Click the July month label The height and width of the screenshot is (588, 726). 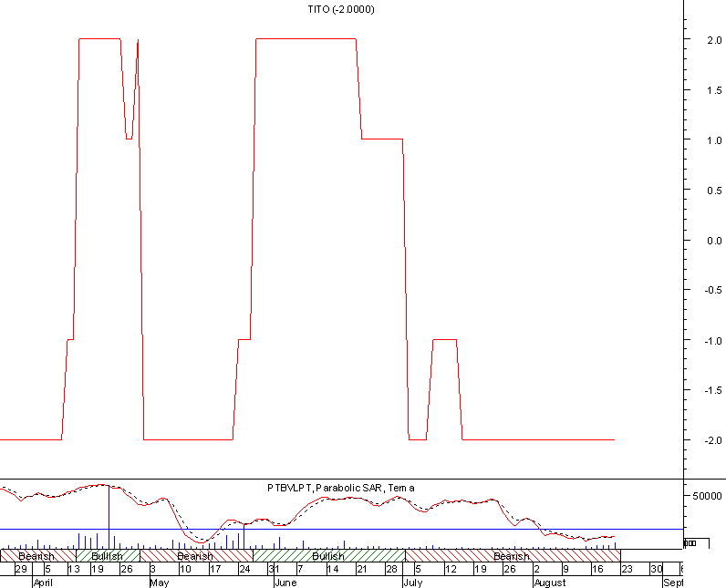point(413,583)
